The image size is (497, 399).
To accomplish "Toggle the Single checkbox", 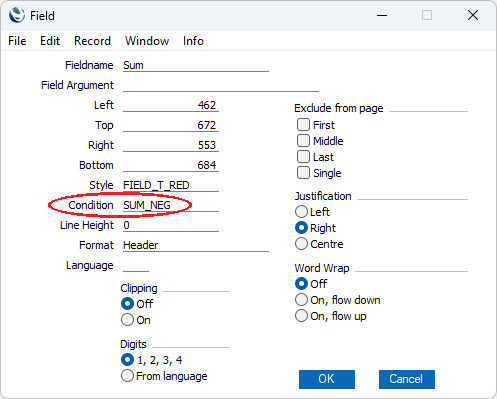I will click(303, 173).
